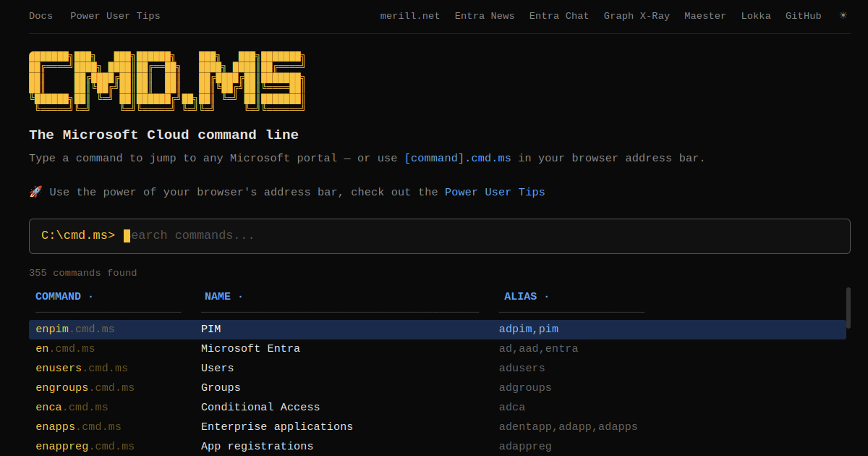Follow the blue Power User Tips link

pyautogui.click(x=495, y=192)
